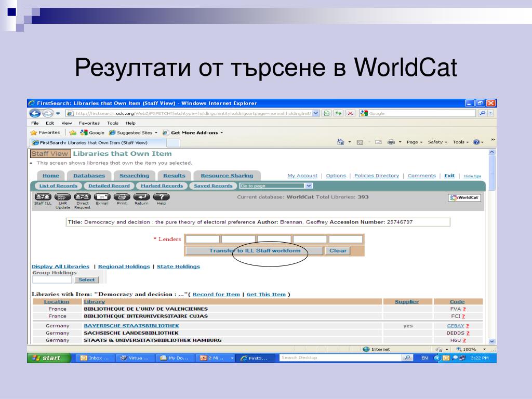Click the red question mark beside FCI

(x=463, y=316)
